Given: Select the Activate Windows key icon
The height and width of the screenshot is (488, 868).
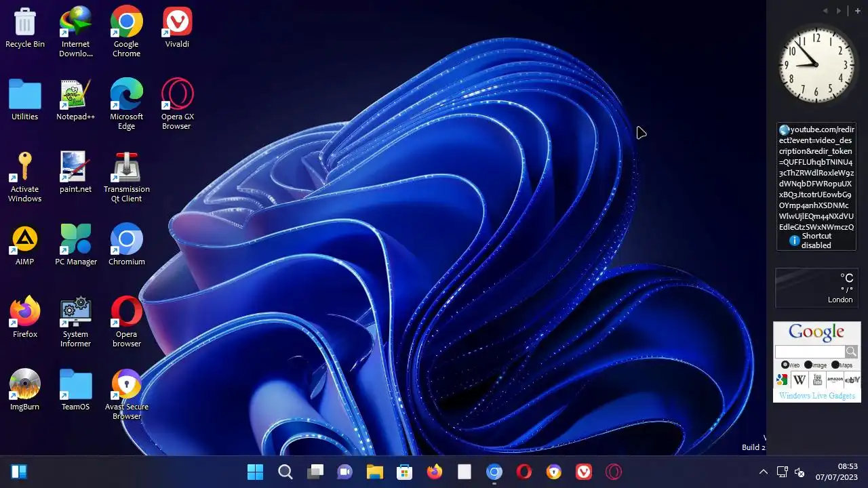Looking at the screenshot, I should click(25, 177).
